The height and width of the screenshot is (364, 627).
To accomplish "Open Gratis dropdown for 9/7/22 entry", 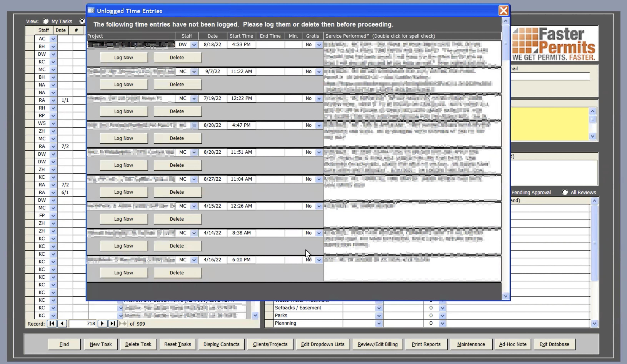I will 319,72.
